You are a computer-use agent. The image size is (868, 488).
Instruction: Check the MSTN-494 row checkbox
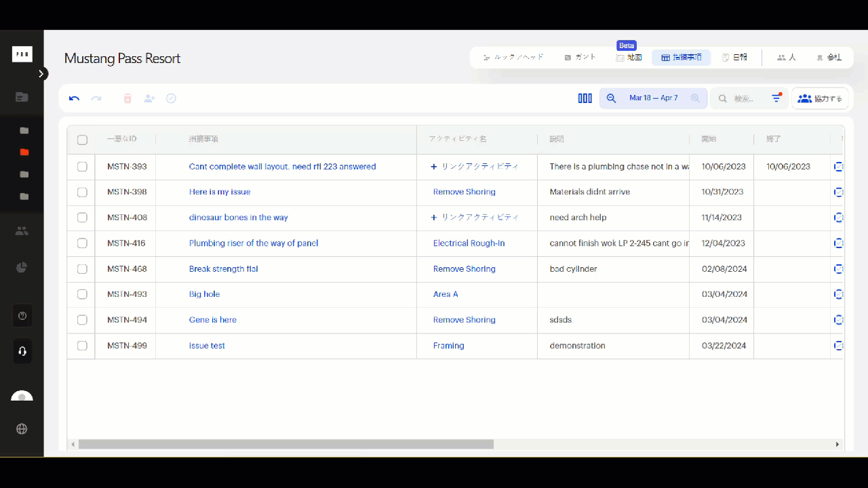pyautogui.click(x=82, y=320)
